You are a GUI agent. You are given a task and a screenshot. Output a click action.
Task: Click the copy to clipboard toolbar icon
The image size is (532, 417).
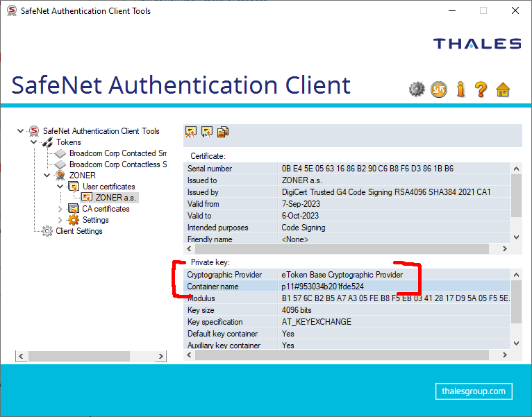point(223,132)
